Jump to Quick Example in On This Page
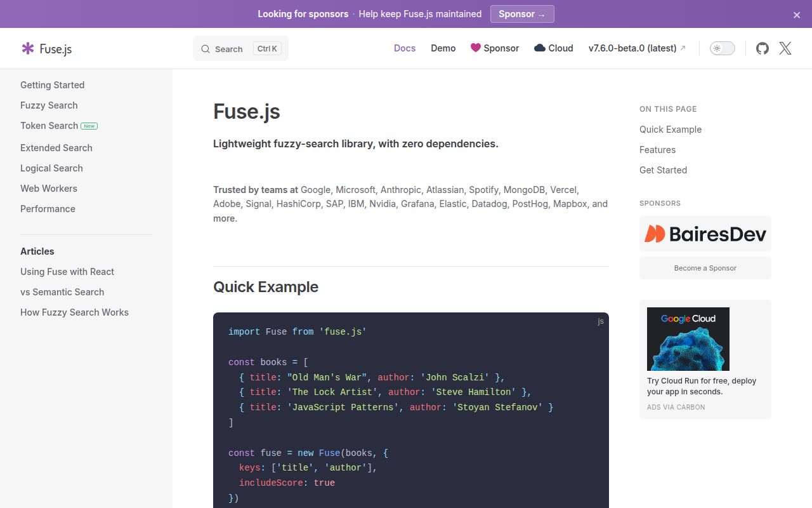The image size is (812, 508). [671, 130]
